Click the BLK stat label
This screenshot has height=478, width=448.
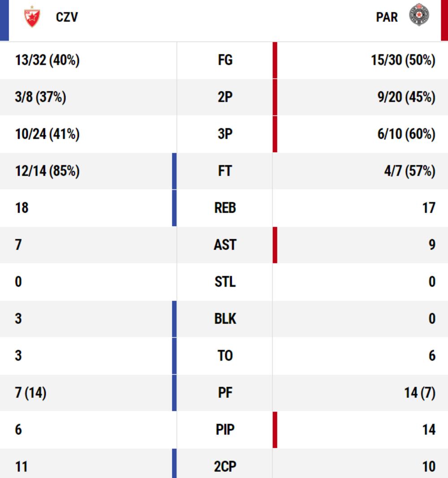tap(225, 319)
